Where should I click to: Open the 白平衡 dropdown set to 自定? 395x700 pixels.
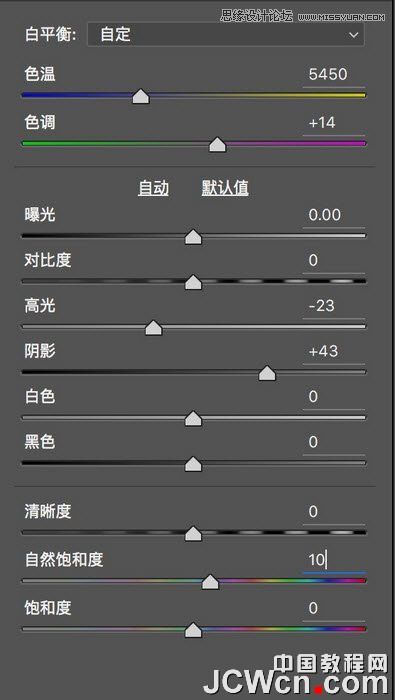coord(225,35)
